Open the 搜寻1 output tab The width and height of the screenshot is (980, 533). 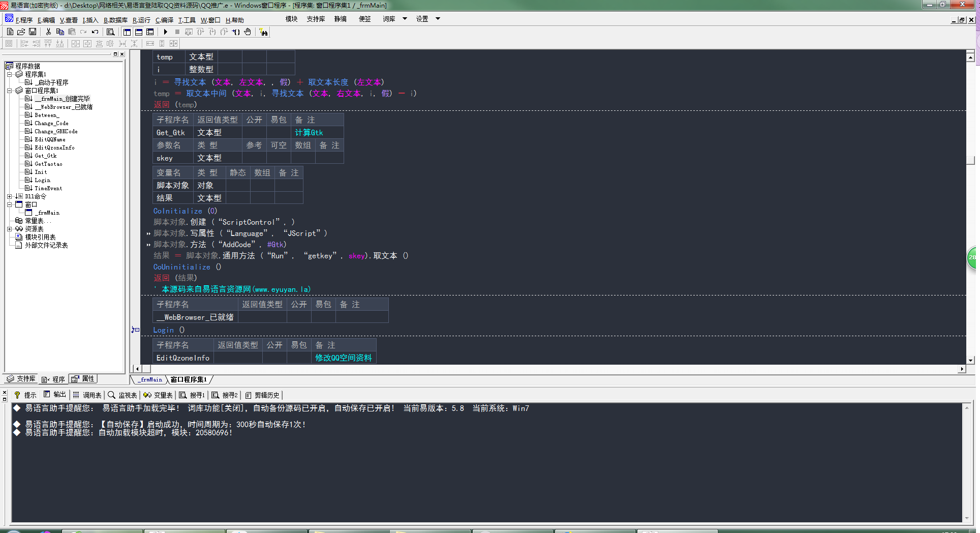[192, 395]
